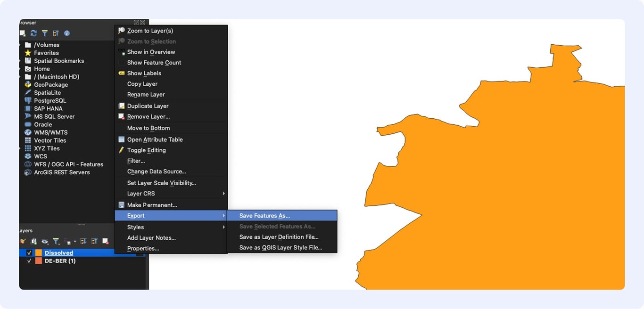Click the orange Dissolved layer color swatch

(x=39, y=253)
